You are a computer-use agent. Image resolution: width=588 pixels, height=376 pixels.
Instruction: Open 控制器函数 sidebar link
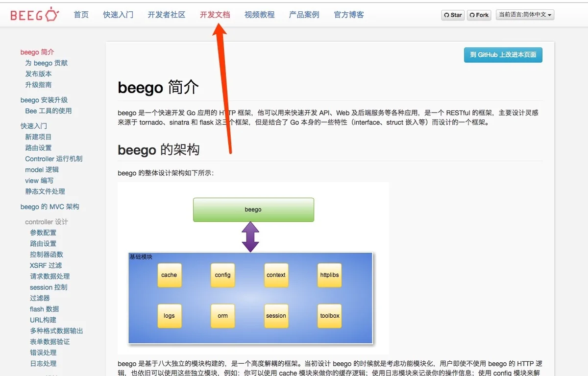click(x=47, y=254)
